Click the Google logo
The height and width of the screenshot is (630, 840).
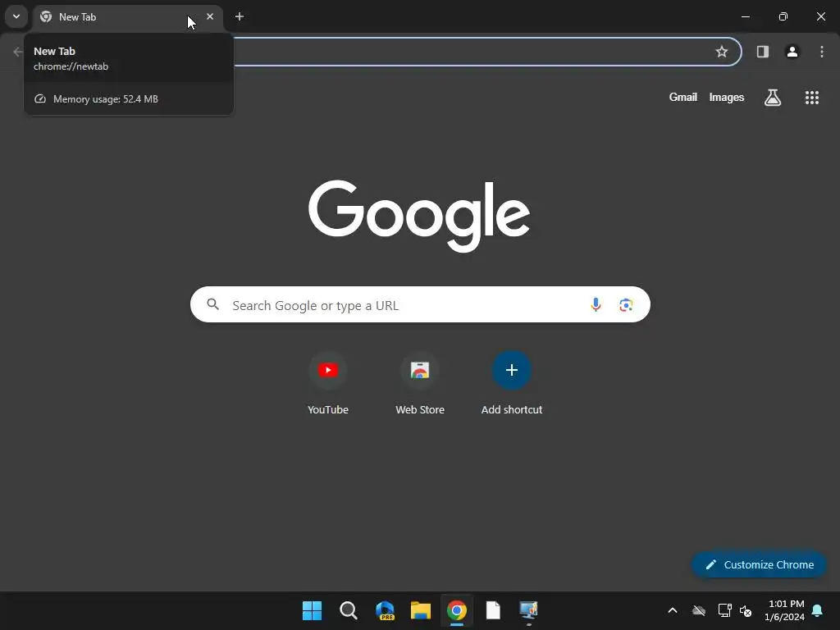click(419, 216)
